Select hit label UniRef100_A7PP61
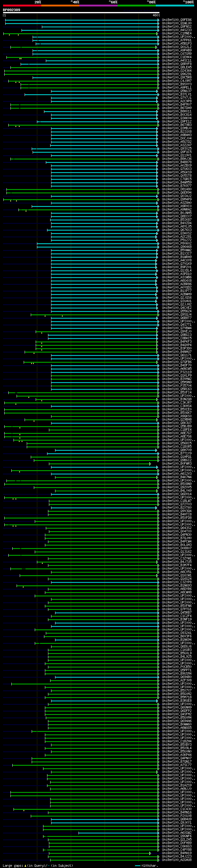The height and width of the screenshot is (868, 197). 177,40
